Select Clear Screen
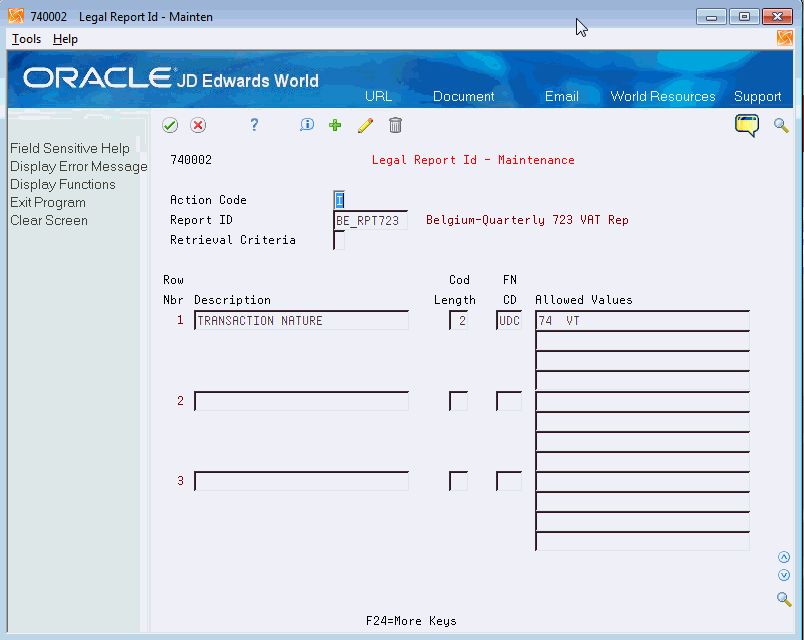This screenshot has width=804, height=640. tap(49, 221)
